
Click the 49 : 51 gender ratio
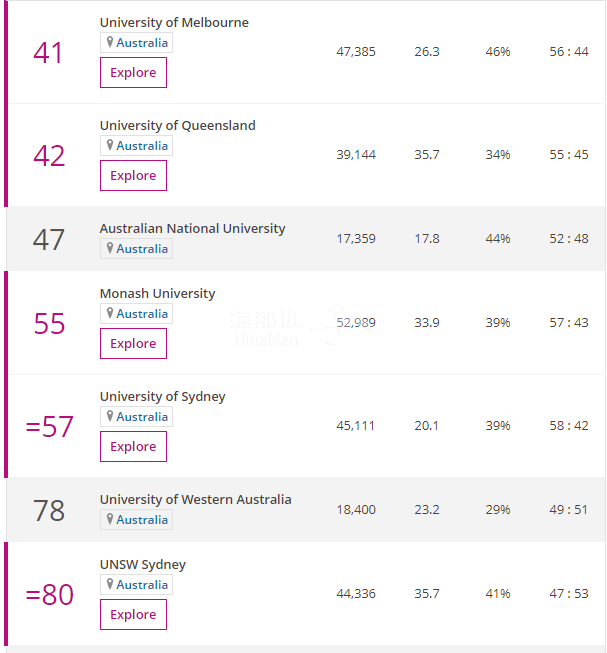(568, 510)
